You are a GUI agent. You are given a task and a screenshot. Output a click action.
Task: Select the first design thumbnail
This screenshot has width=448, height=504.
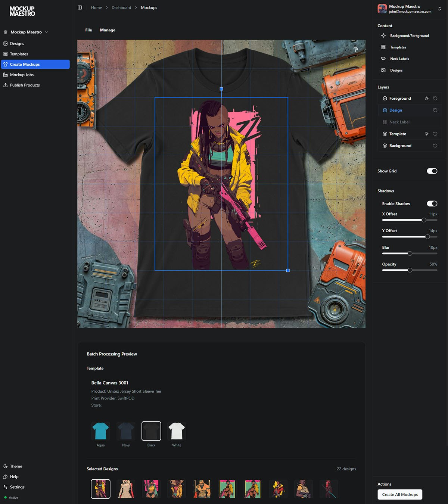(100, 489)
